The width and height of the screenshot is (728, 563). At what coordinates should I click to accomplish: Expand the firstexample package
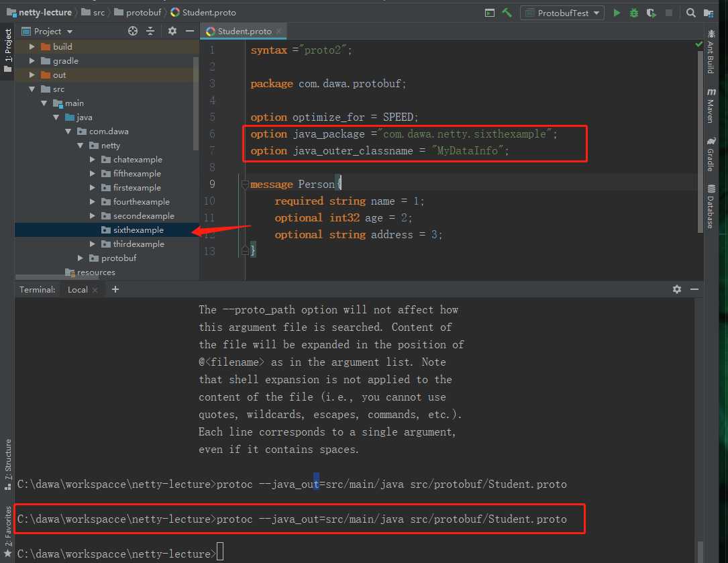[x=92, y=188]
